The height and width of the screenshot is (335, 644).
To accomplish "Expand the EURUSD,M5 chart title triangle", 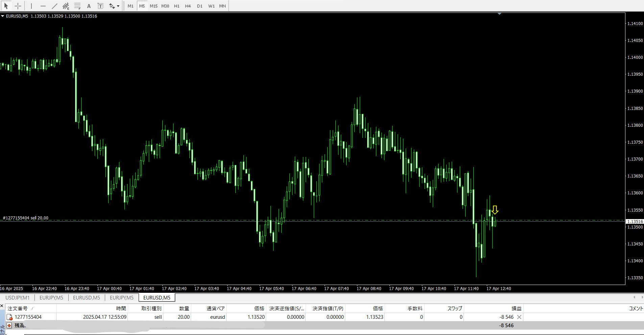I will (x=2, y=16).
